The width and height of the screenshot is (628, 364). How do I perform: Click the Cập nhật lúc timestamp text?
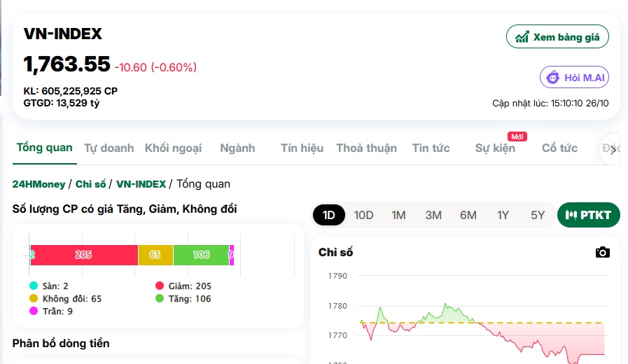click(x=550, y=104)
